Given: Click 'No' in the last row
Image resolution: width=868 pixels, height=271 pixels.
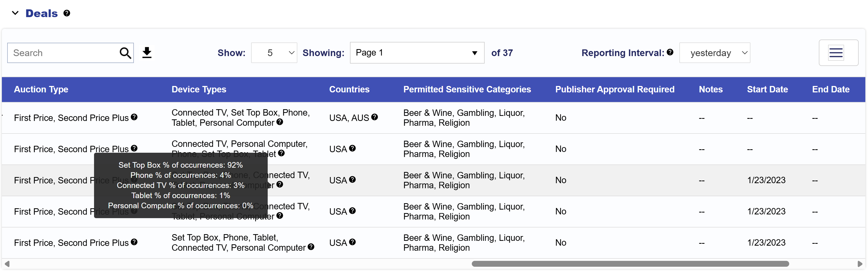Looking at the screenshot, I should [x=561, y=243].
